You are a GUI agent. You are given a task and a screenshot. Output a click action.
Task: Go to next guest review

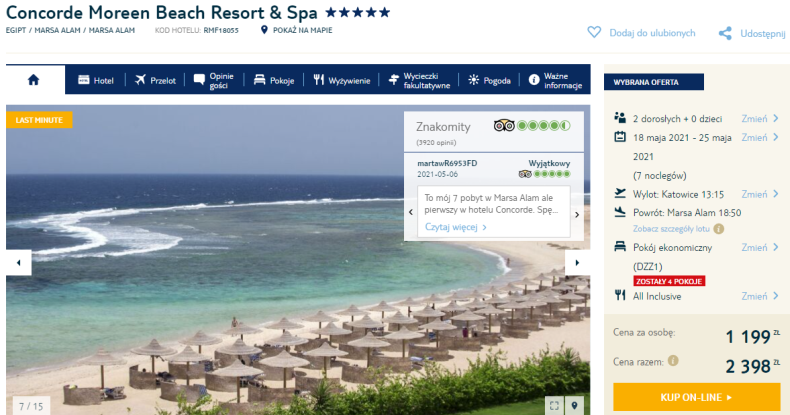pos(577,214)
